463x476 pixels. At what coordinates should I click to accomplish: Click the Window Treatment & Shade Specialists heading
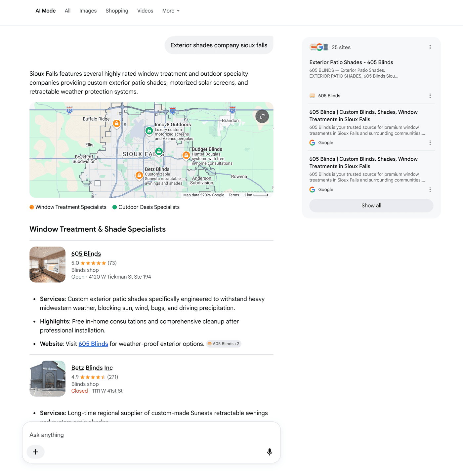(x=98, y=229)
